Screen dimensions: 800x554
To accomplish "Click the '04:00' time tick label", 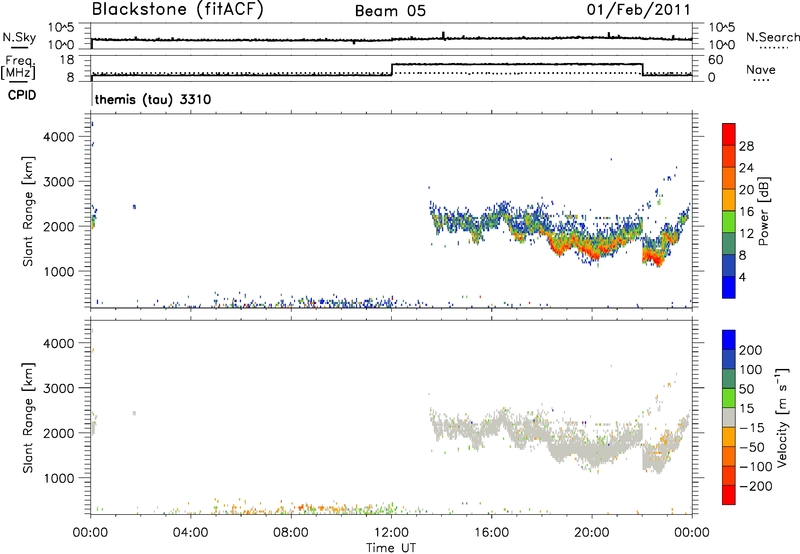I will [191, 533].
